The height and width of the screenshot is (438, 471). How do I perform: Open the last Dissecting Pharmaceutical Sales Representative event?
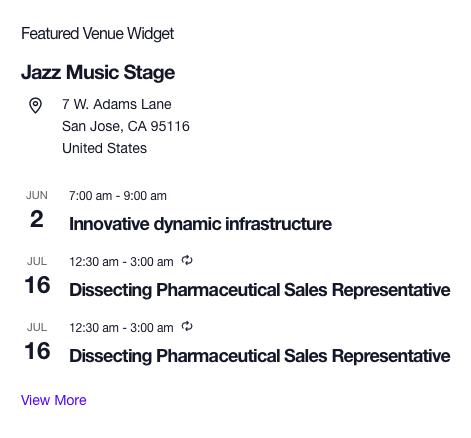tap(260, 356)
